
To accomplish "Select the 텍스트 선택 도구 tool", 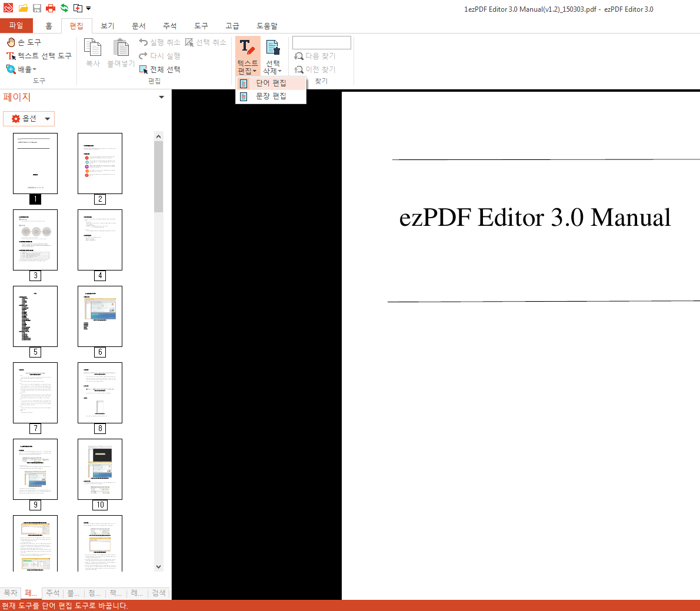I will [x=39, y=56].
